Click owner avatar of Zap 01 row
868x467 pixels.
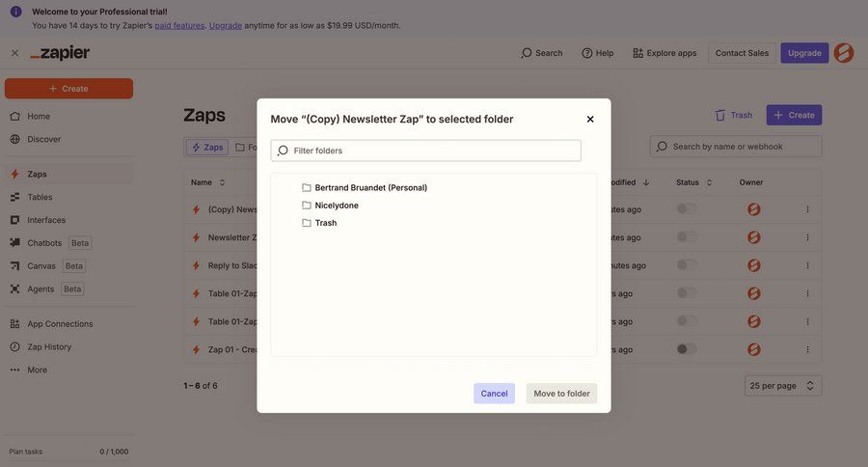point(753,349)
